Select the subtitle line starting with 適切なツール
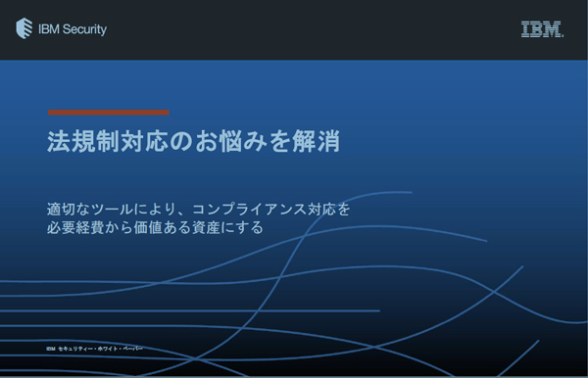The image size is (588, 378). click(198, 209)
